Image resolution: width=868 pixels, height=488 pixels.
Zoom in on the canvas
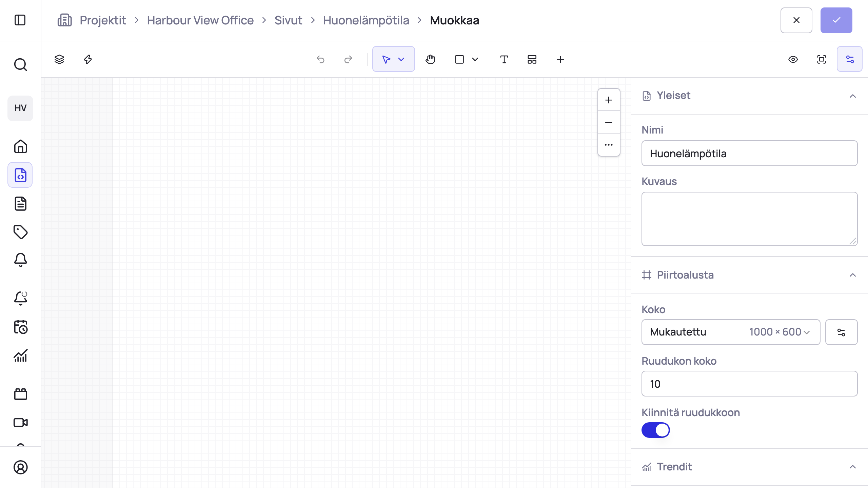(609, 100)
